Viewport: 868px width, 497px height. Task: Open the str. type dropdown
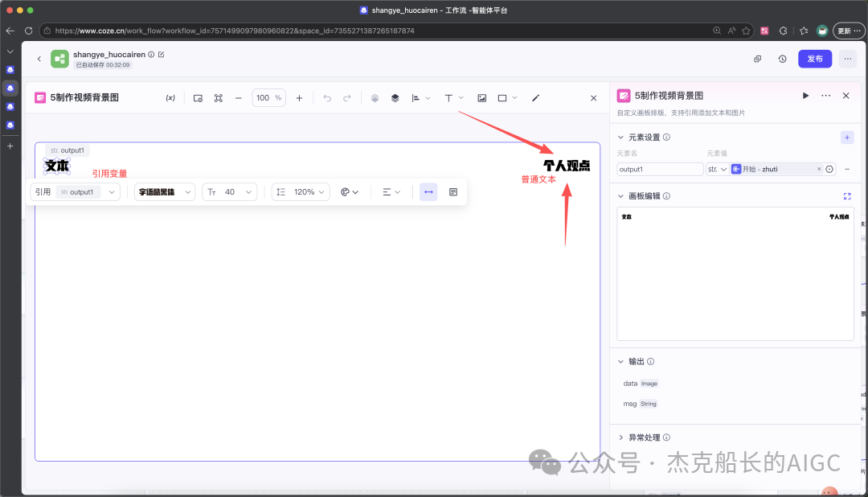[717, 169]
